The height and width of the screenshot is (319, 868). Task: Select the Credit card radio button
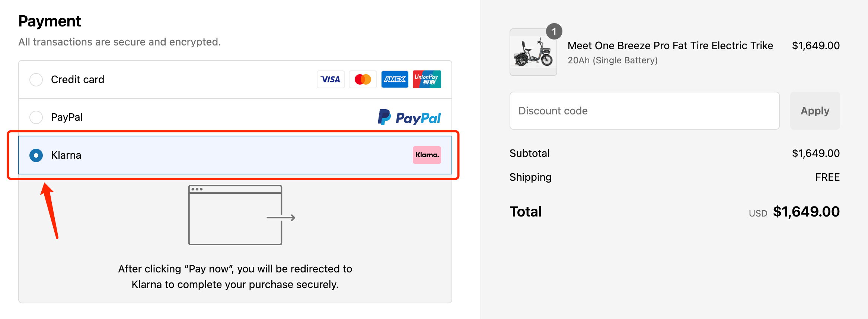point(36,79)
